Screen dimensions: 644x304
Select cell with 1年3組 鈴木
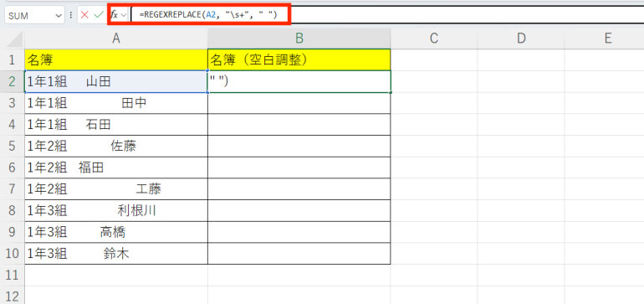pos(116,254)
